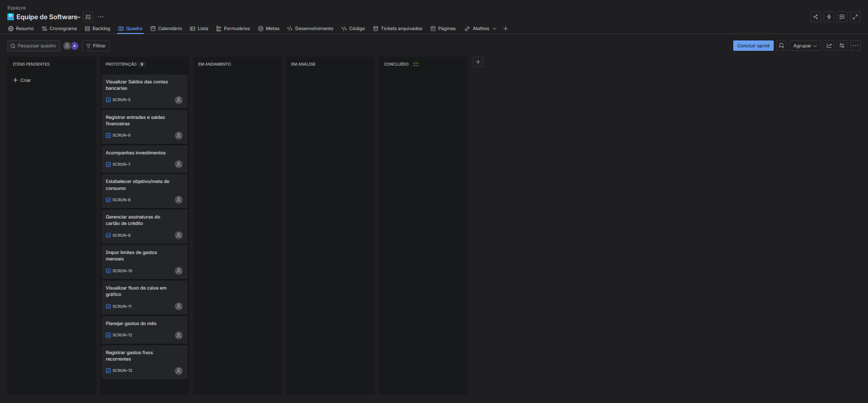Viewport: 868px width, 403px height.
Task: Open the Espaços breadcrumb link
Action: [x=16, y=8]
